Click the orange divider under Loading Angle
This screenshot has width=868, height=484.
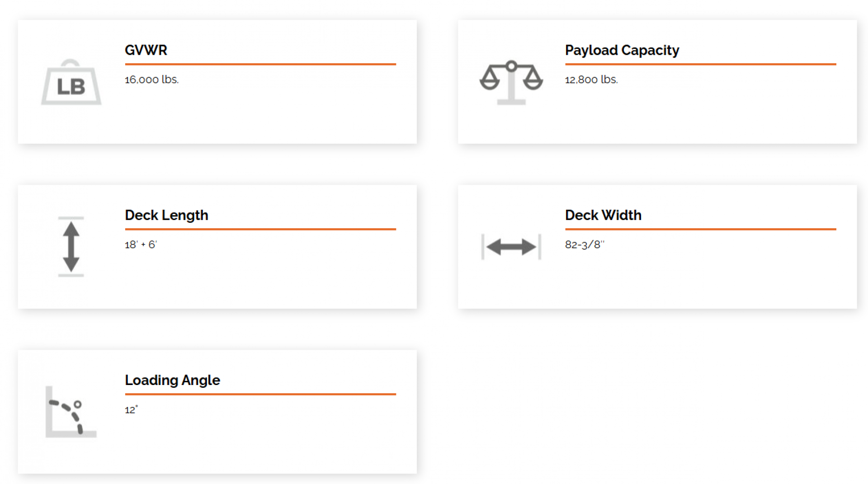click(x=260, y=394)
